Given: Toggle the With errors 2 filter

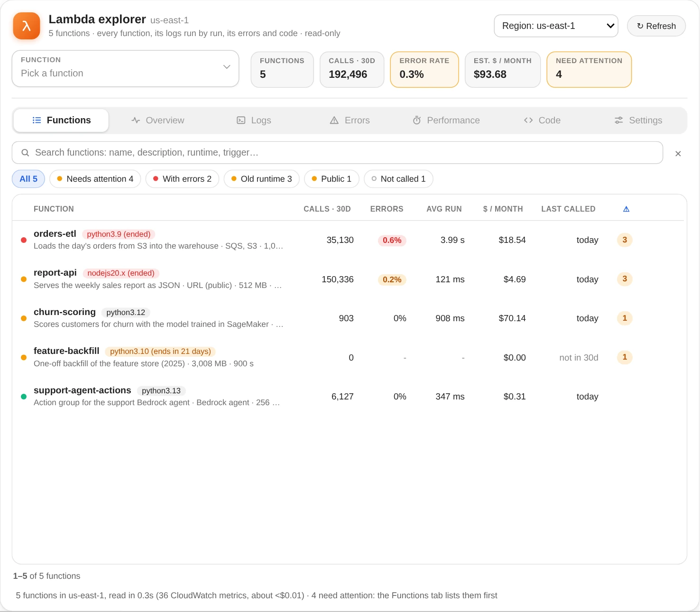Looking at the screenshot, I should pyautogui.click(x=182, y=179).
